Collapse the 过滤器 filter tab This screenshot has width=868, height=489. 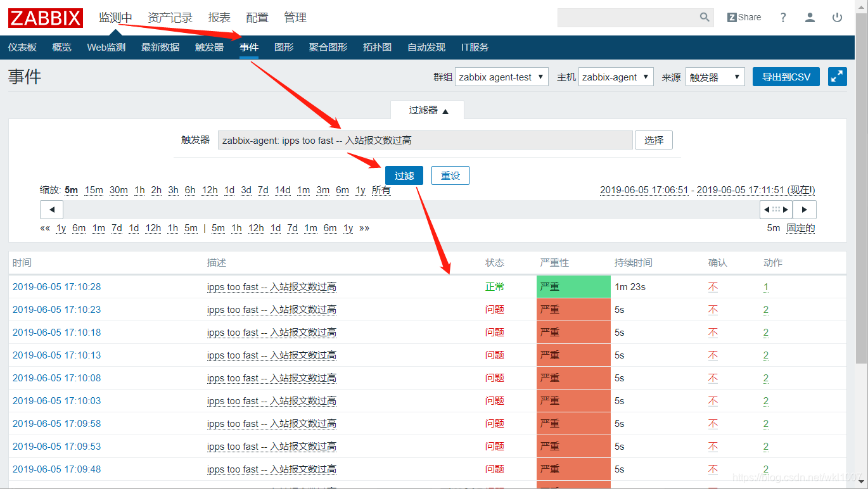(428, 110)
